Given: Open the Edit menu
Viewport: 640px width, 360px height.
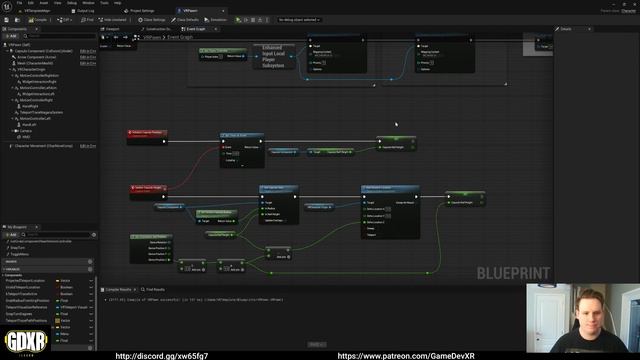Looking at the screenshot, I should [x=31, y=3].
